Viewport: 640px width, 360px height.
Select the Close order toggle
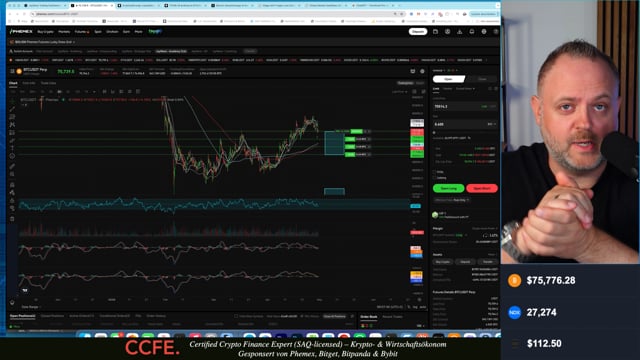pos(482,79)
